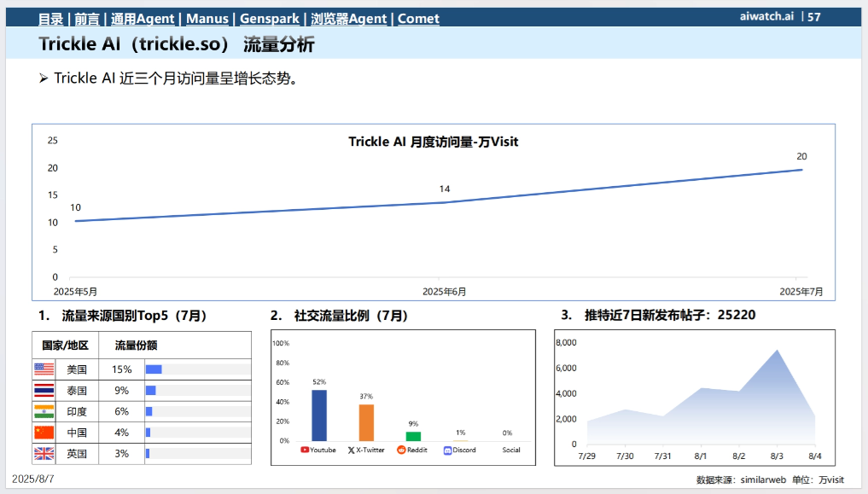Image resolution: width=868 pixels, height=494 pixels.
Task: Jump to the Genspark section link
Action: 270,19
